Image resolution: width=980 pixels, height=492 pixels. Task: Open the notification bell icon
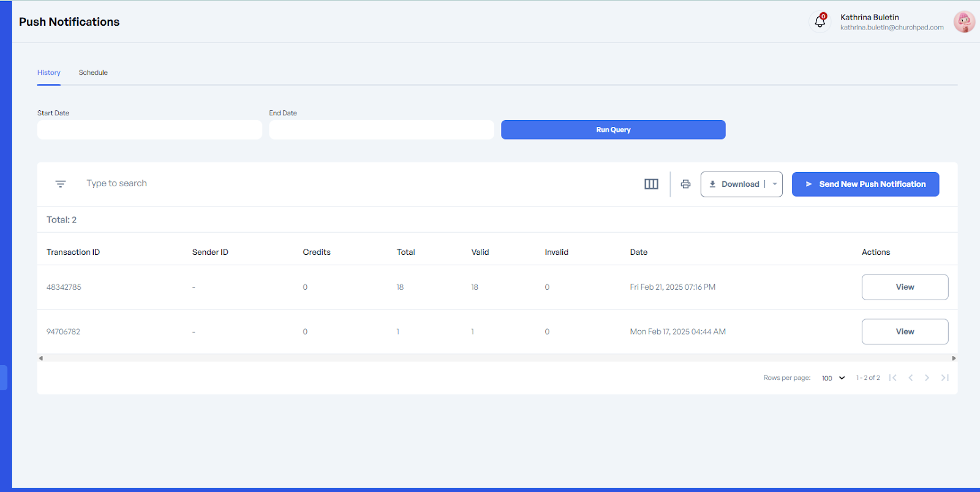pyautogui.click(x=820, y=22)
